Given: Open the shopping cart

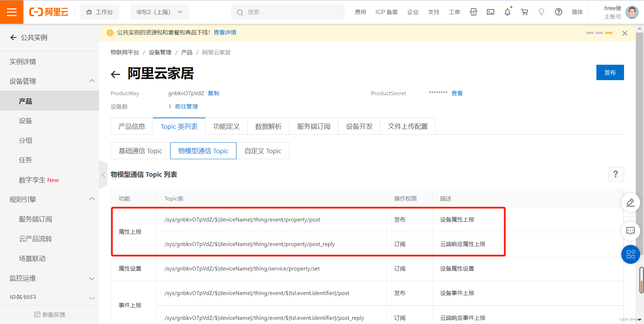Looking at the screenshot, I should (x=525, y=12).
